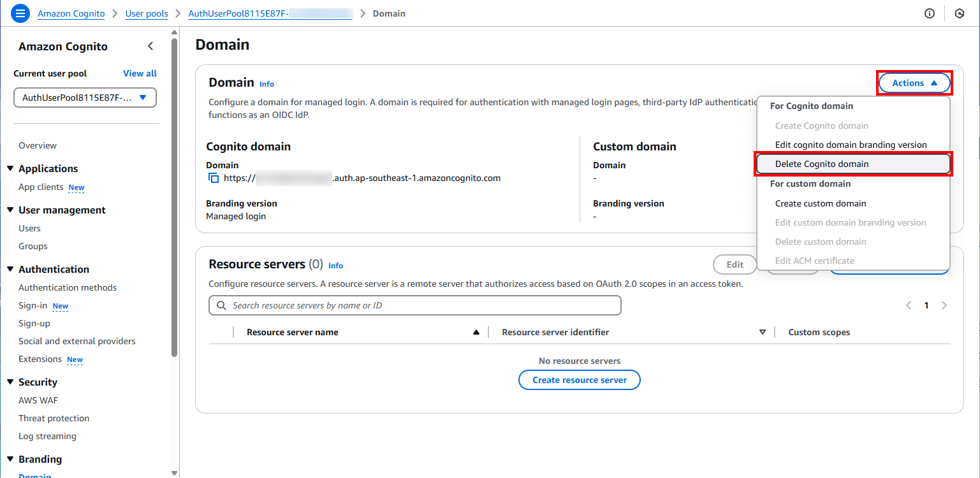Open the hamburger navigation menu icon
980x478 pixels.
tap(20, 13)
